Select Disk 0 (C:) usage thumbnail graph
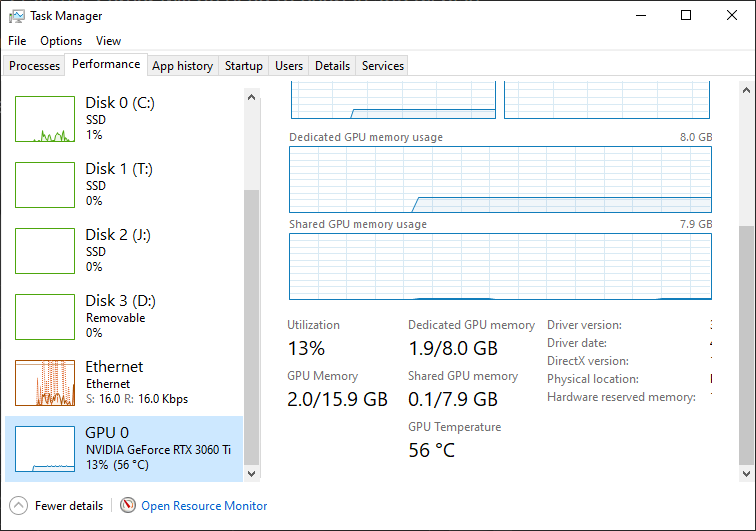Screen dimensions: 756x531 [x=46, y=120]
